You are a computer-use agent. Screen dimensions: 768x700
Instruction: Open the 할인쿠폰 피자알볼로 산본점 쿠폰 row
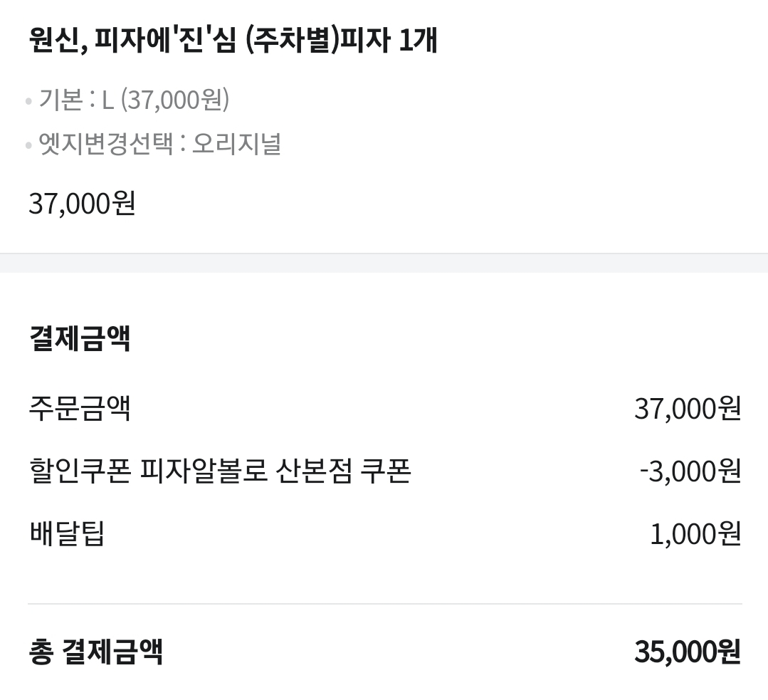(385, 471)
